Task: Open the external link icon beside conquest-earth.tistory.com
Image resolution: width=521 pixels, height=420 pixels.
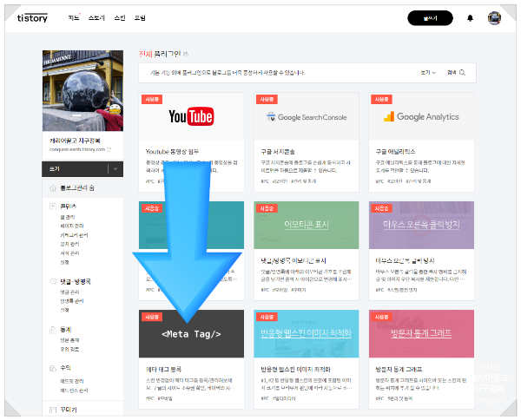Action: pos(109,149)
